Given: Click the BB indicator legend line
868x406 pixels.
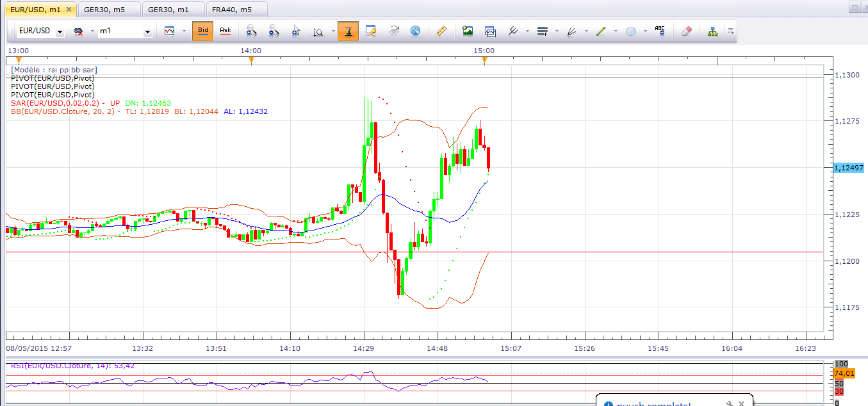Looking at the screenshot, I should 139,111.
